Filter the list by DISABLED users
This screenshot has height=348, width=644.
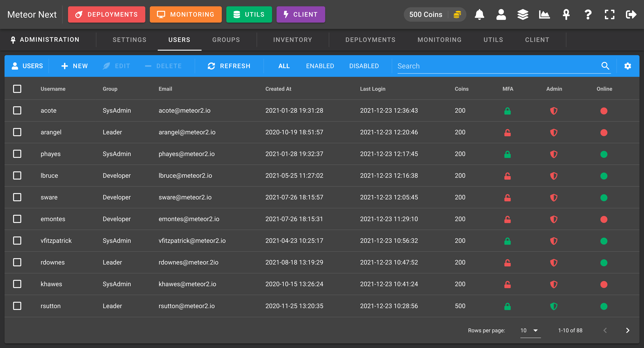(x=364, y=66)
